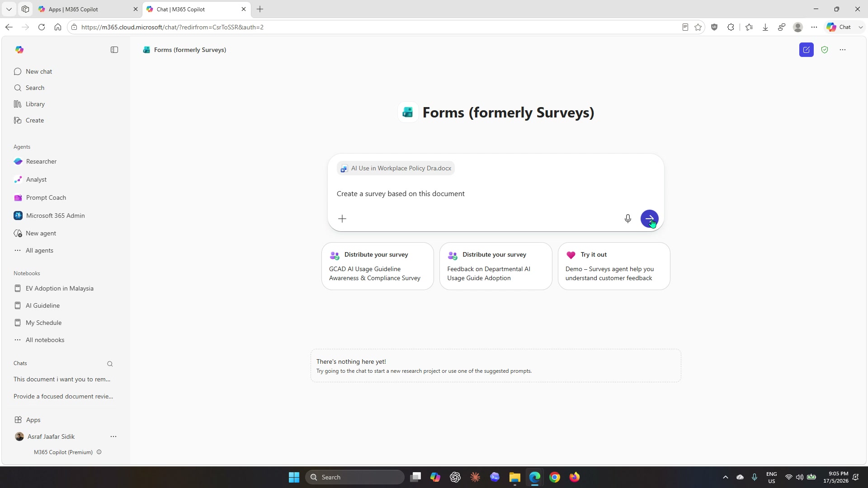Close the Apps | M365 Copilot tab

(135, 9)
